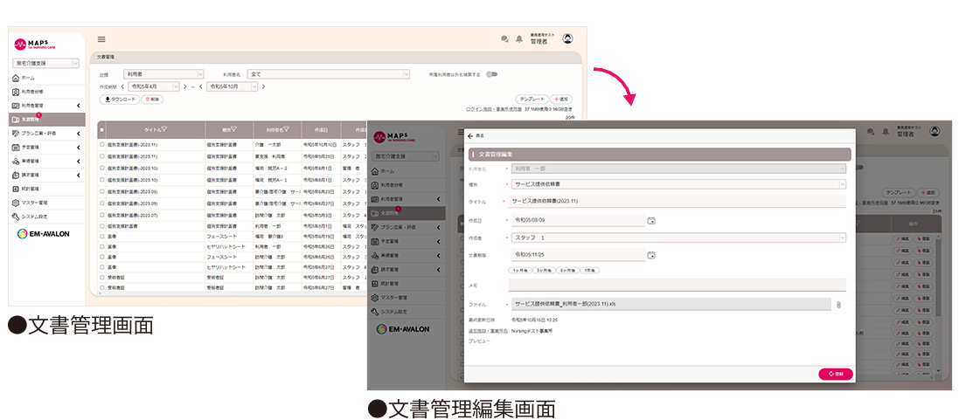Screen dimensions: 980x420
Task: Go to previous start month before 令和5年4月
Action: point(122,86)
